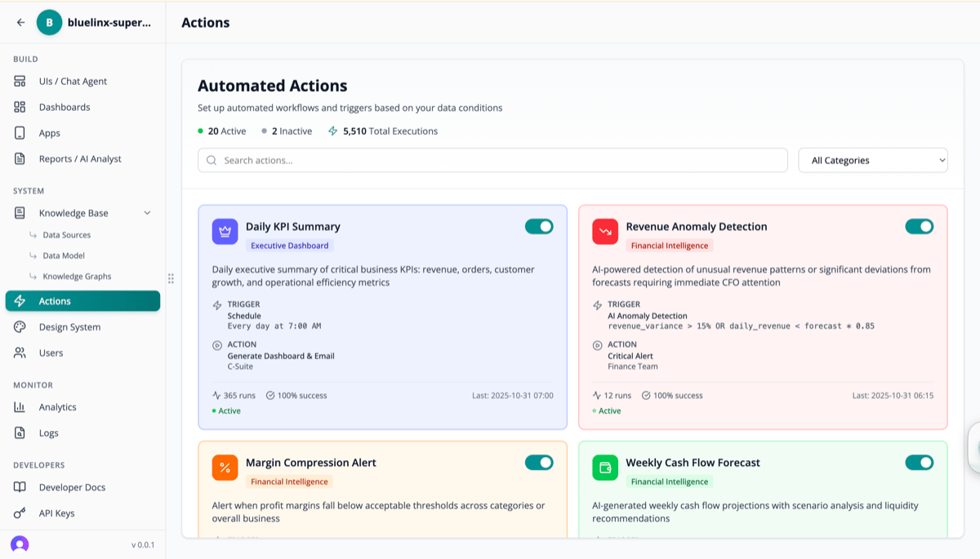Click the v 0.0.1 version label

[143, 545]
